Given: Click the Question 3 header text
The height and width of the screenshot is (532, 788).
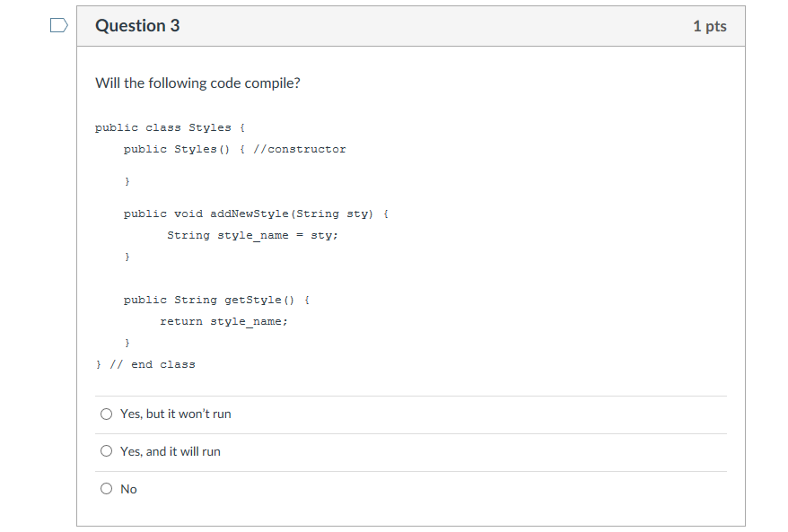Looking at the screenshot, I should click(x=137, y=26).
